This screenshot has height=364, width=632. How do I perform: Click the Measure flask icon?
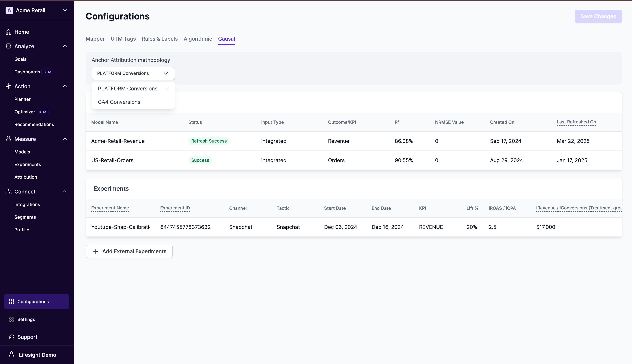(9, 139)
